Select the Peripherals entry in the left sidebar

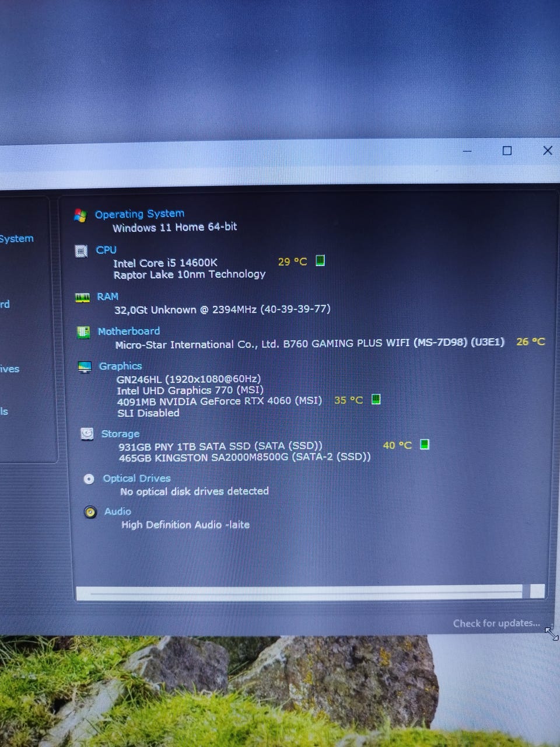pyautogui.click(x=4, y=411)
